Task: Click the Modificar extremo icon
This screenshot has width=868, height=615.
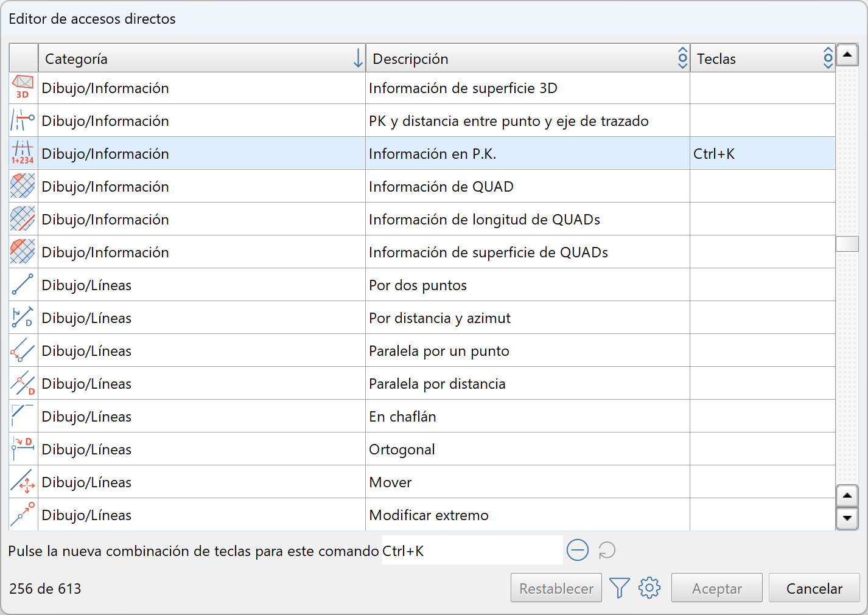Action: point(23,515)
